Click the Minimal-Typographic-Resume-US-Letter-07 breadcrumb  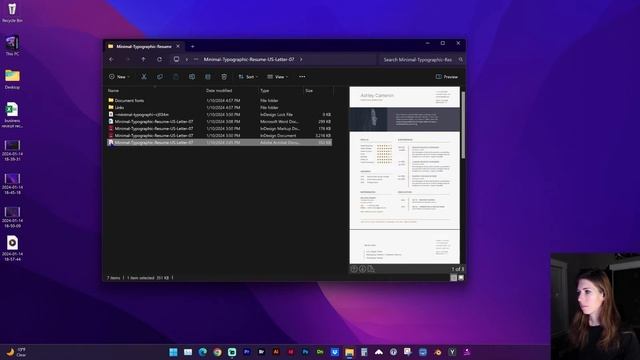(x=249, y=60)
